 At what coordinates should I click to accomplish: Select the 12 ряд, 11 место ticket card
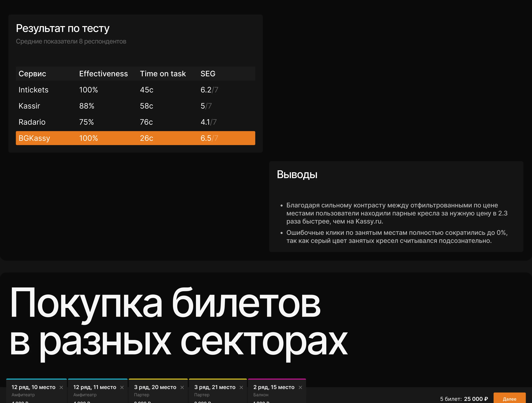[98, 391]
